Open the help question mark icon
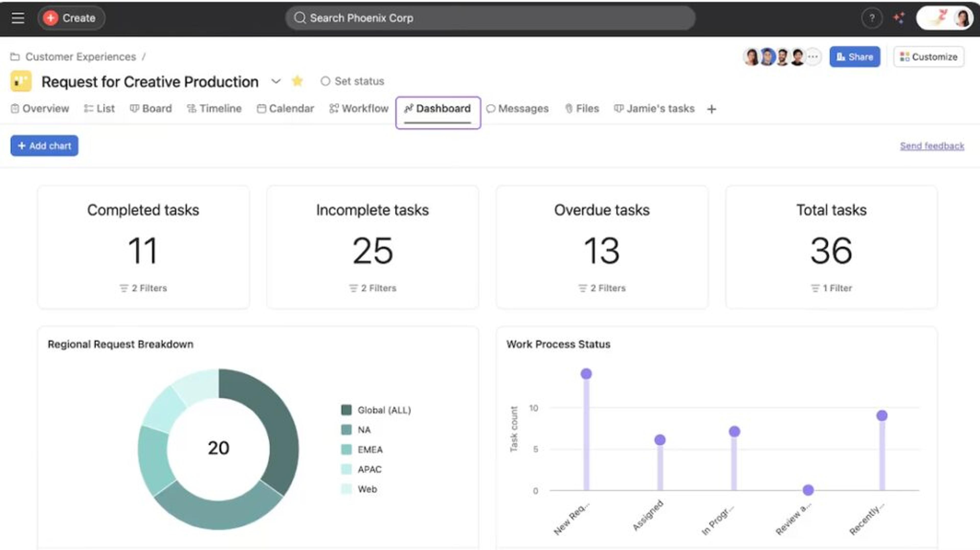Viewport: 980px width, 550px height. pos(872,18)
